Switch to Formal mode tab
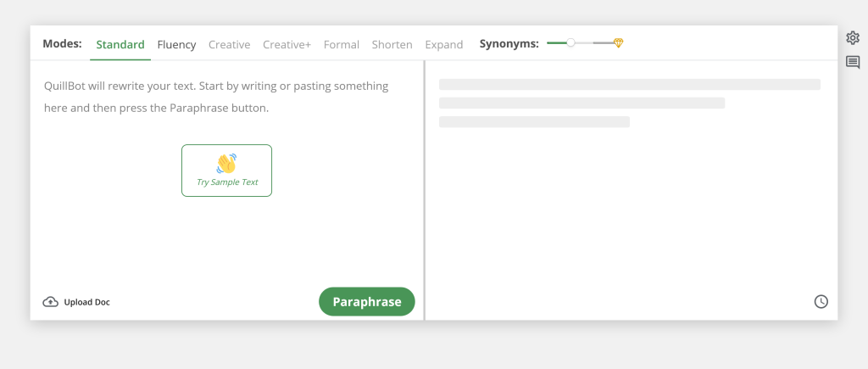The height and width of the screenshot is (369, 868). point(342,44)
